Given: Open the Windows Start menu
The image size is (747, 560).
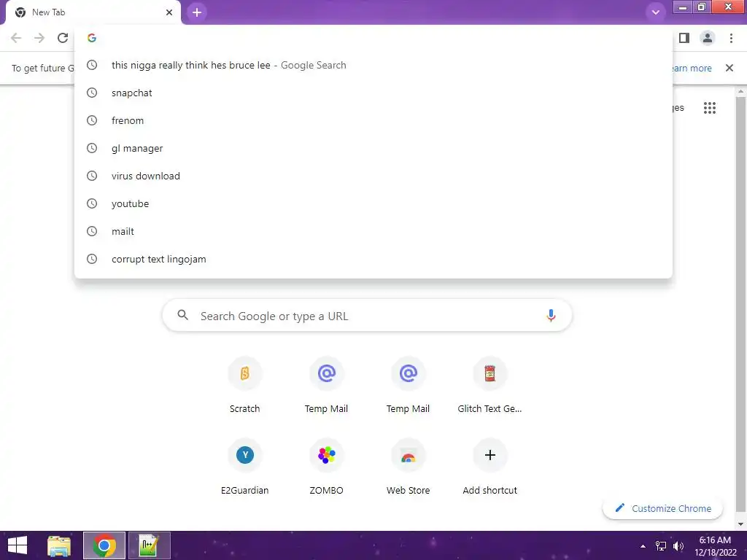Looking at the screenshot, I should tap(18, 545).
